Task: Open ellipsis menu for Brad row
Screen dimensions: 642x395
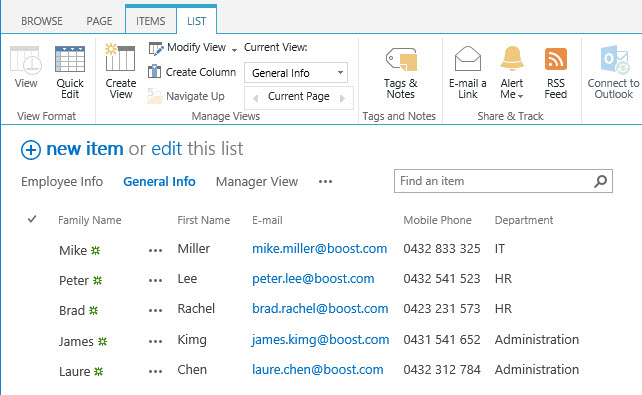Action: click(155, 311)
